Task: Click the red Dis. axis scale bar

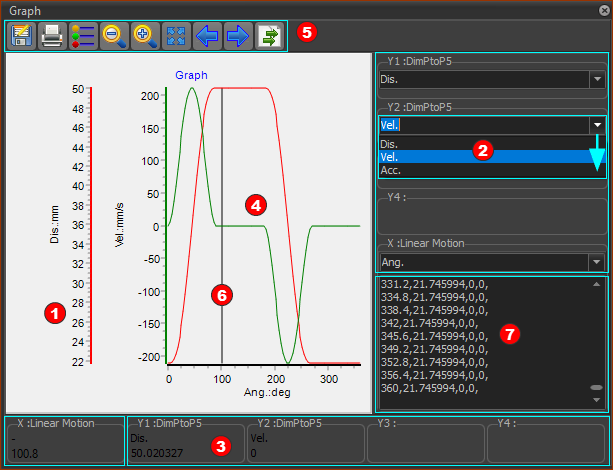Action: pos(91,226)
